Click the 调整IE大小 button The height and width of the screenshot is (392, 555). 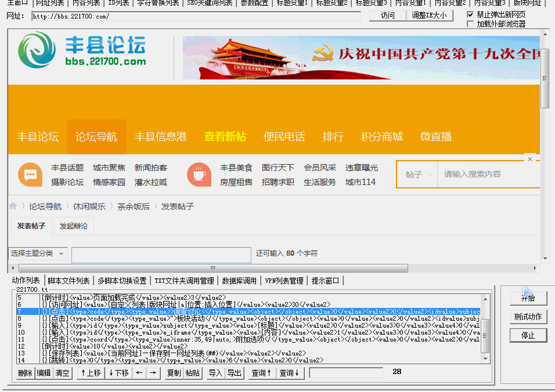point(430,16)
